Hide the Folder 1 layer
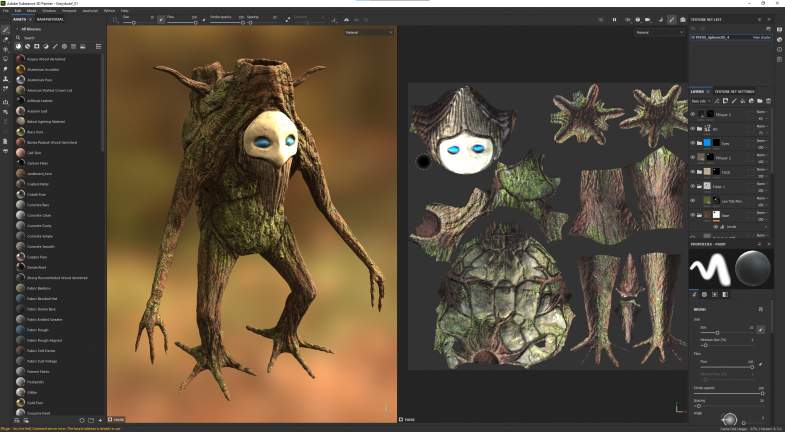Viewport: 785px width, 432px height. click(x=693, y=186)
